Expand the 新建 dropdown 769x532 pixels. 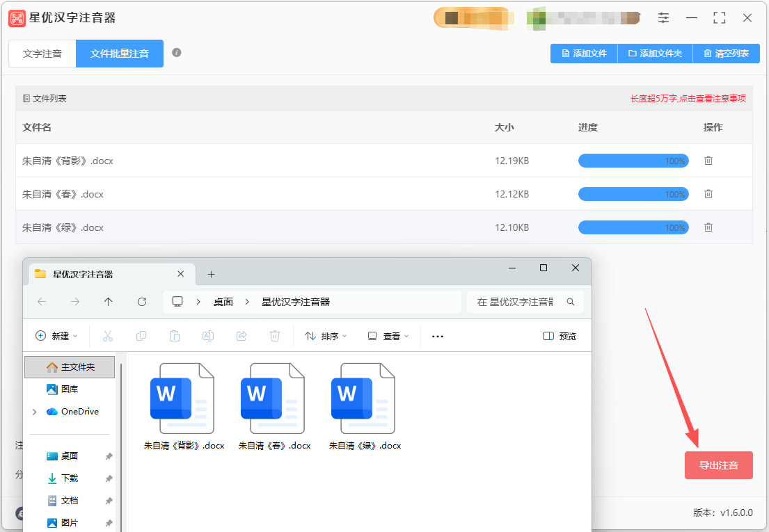56,336
